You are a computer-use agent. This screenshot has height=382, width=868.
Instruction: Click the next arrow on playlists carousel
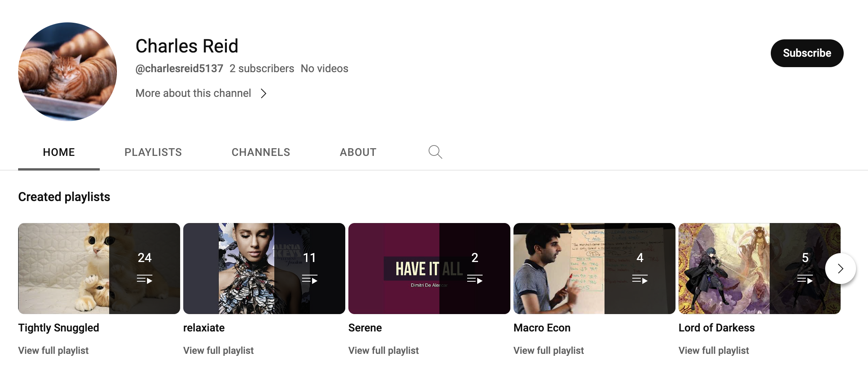(x=840, y=269)
